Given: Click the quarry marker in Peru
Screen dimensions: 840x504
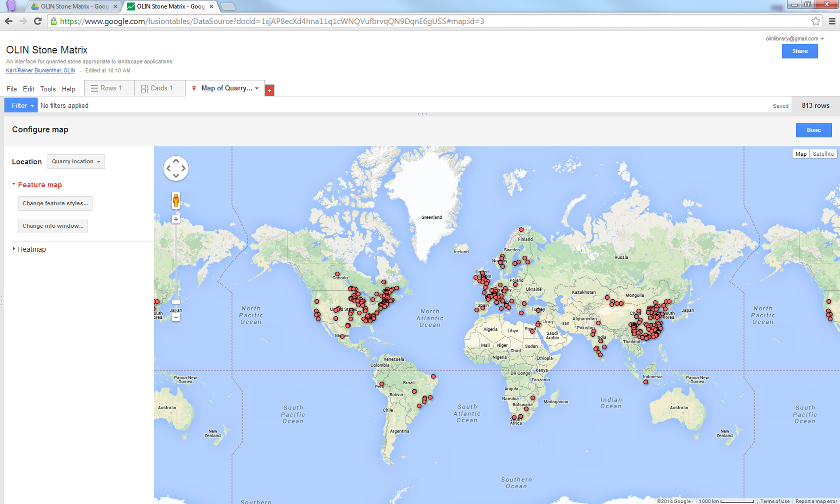Looking at the screenshot, I should pos(381,384).
